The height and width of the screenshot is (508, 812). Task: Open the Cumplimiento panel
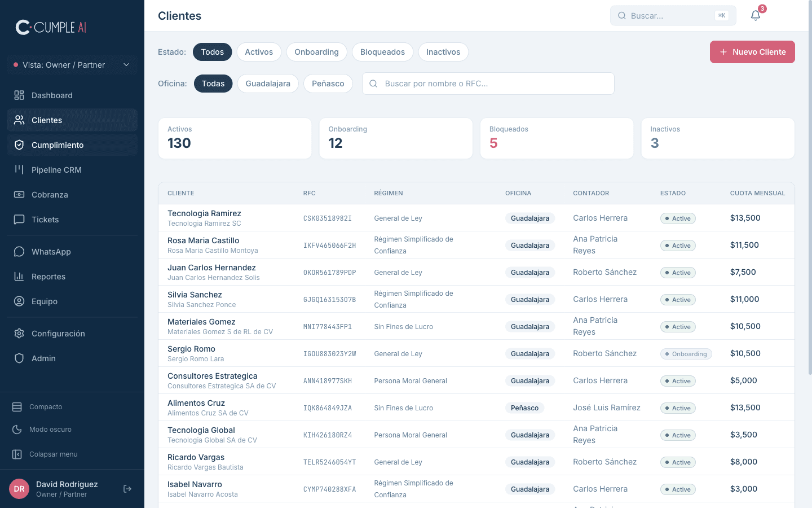click(x=56, y=144)
